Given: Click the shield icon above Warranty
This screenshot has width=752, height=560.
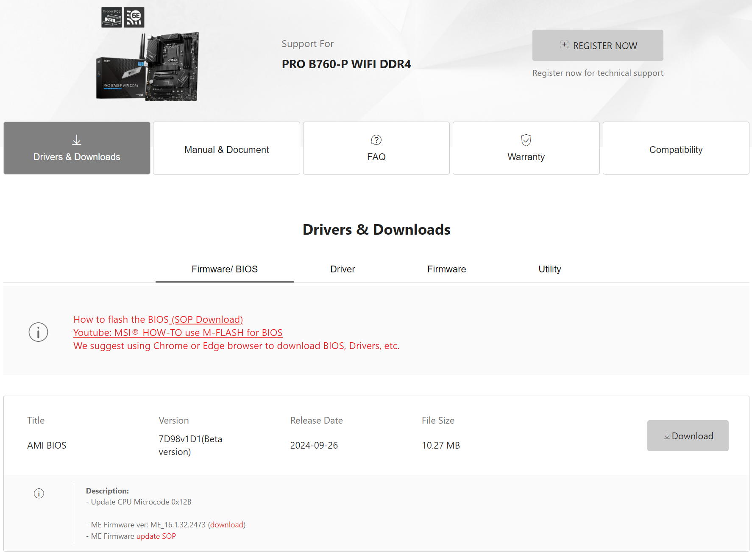Looking at the screenshot, I should [x=526, y=140].
